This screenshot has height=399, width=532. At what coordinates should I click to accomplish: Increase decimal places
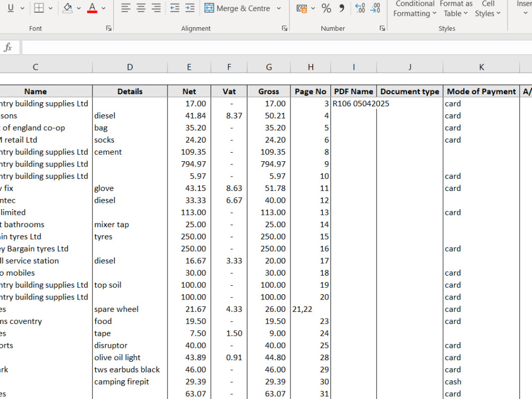pos(360,8)
